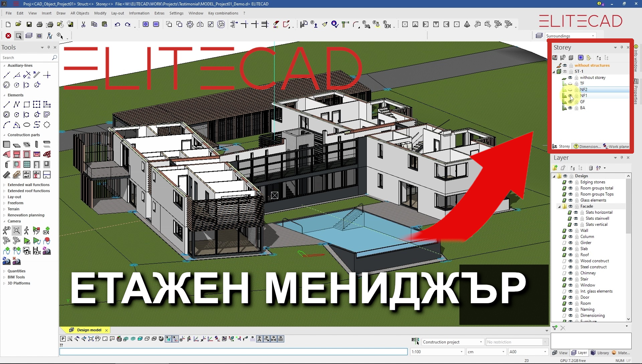Screen dimensions: 642x364
Task: Toggle visibility eye of Roof layer
Action: click(x=571, y=255)
